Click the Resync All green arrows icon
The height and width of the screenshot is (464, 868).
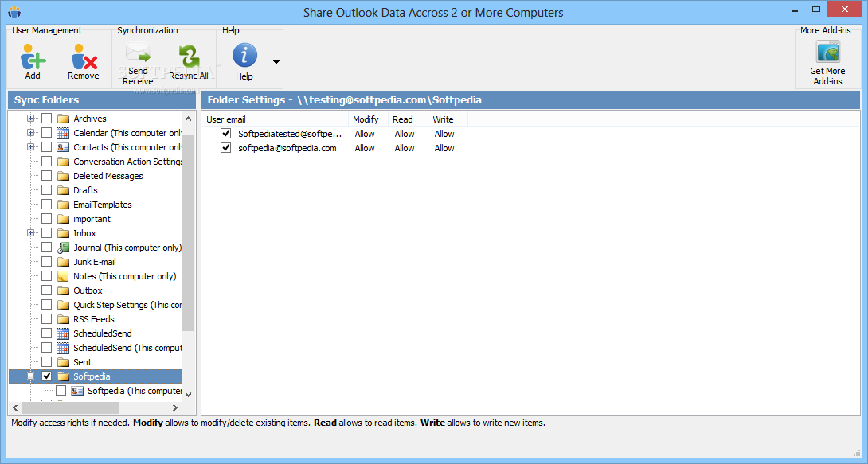coord(189,57)
